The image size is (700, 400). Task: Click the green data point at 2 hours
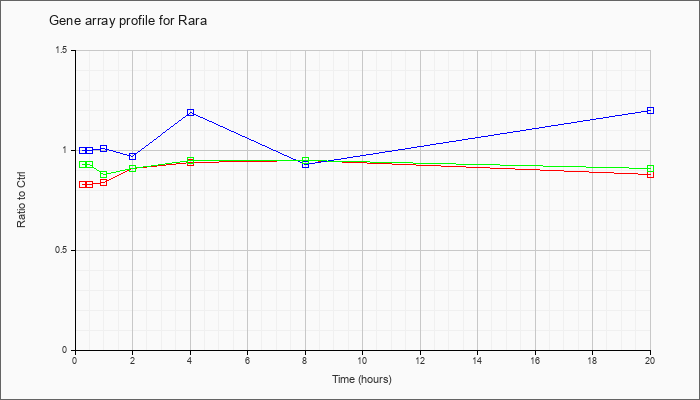coord(133,168)
